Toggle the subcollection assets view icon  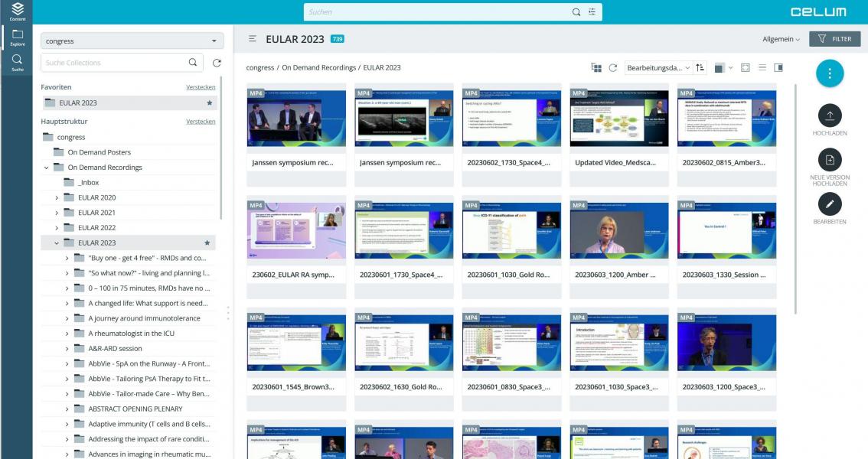tap(596, 67)
